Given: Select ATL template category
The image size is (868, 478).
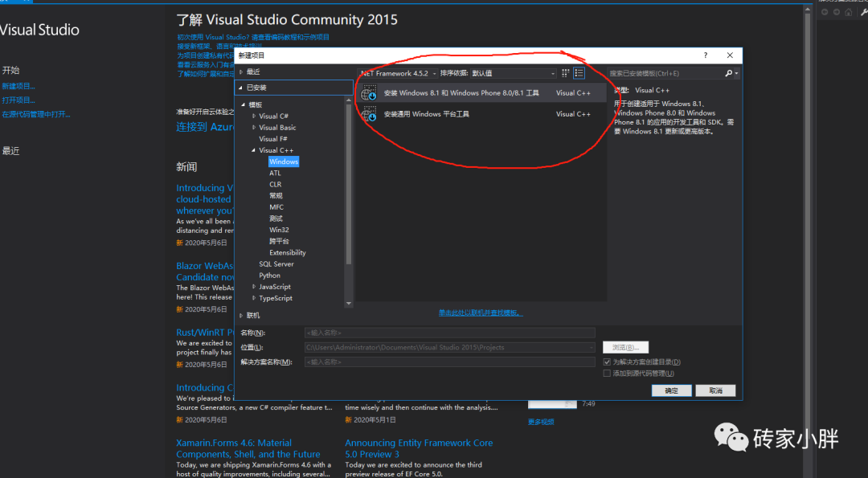Looking at the screenshot, I should 275,174.
